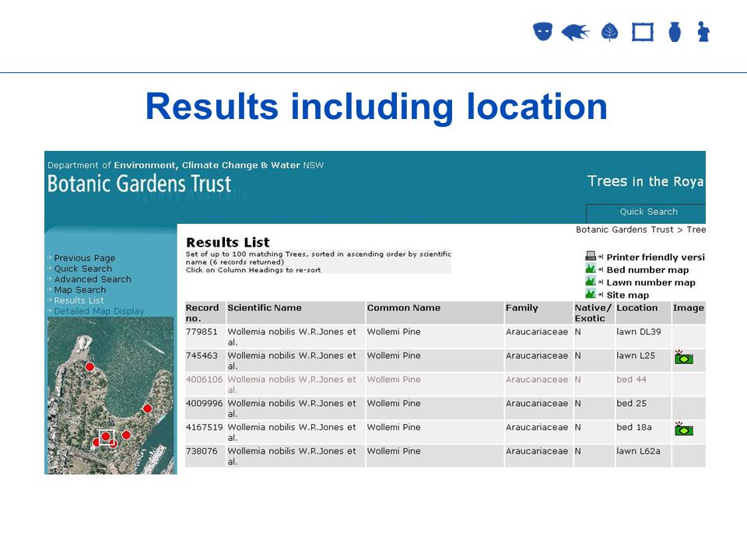Screen dimensions: 747x560
Task: Select Results List in the sidebar
Action: [79, 300]
